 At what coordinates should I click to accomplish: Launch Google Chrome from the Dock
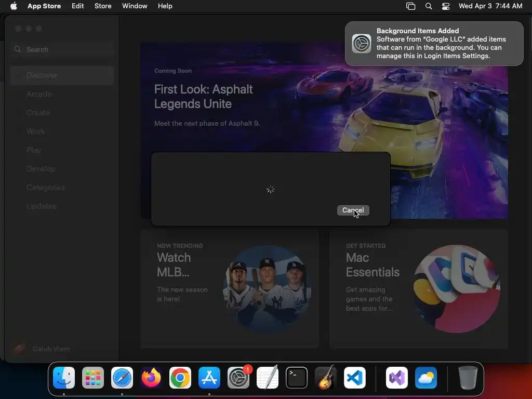[180, 378]
